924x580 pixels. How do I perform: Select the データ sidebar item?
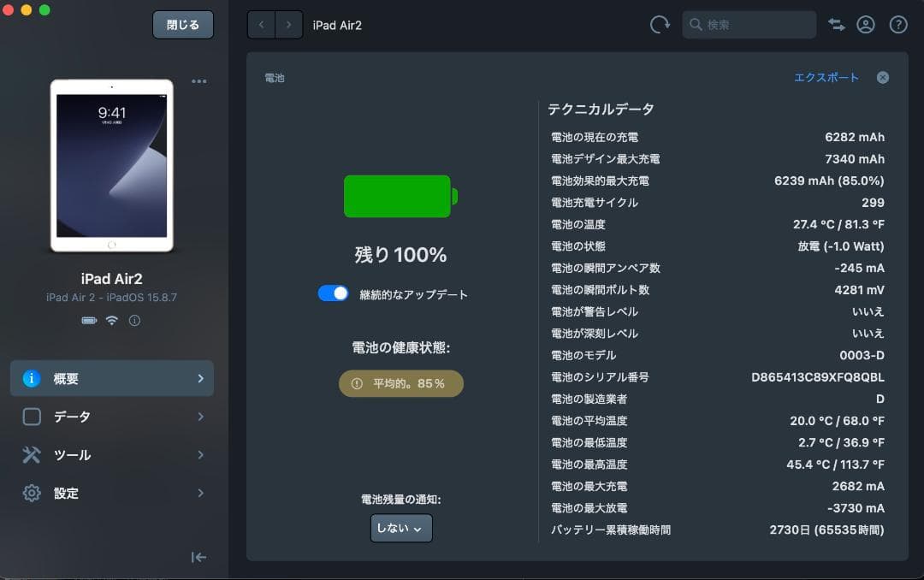point(112,417)
